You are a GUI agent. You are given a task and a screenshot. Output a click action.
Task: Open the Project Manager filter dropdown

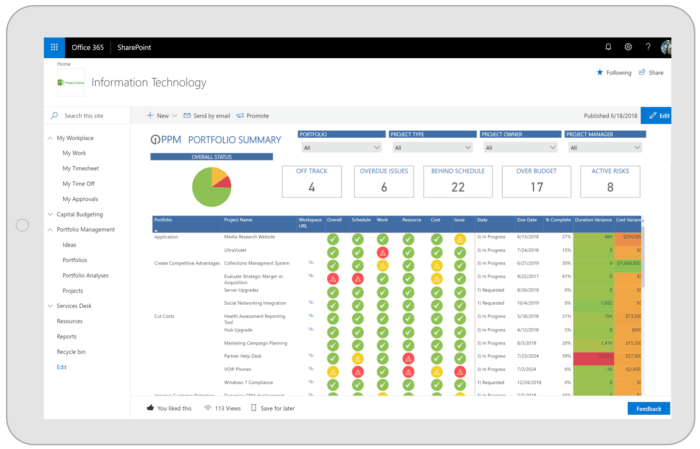pos(605,147)
